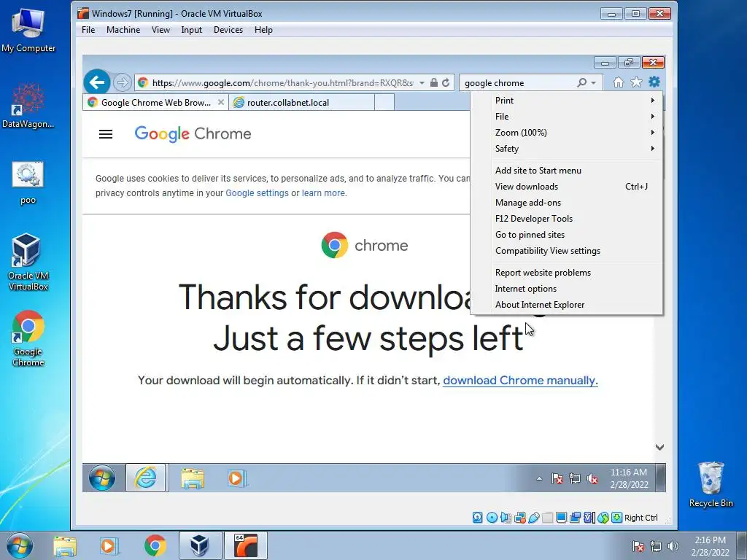Viewport: 747px width, 560px height.
Task: Click Internet Explorer in the guest taskbar
Action: point(146,478)
